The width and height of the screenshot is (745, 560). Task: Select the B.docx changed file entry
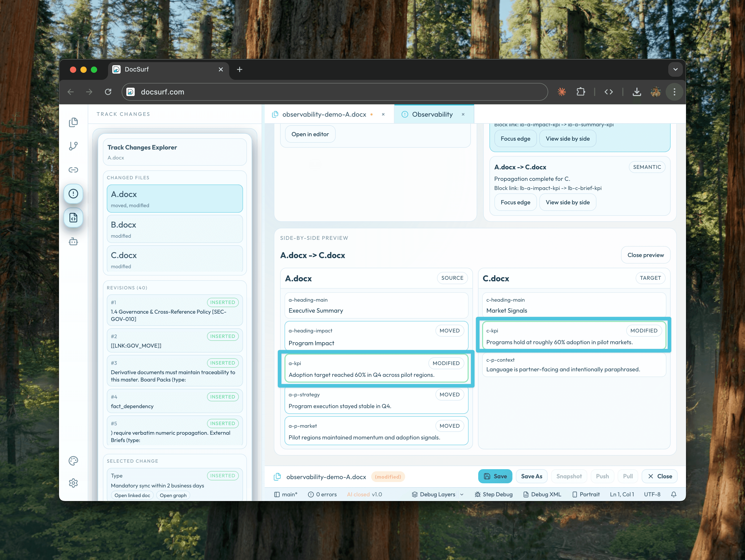coord(174,229)
